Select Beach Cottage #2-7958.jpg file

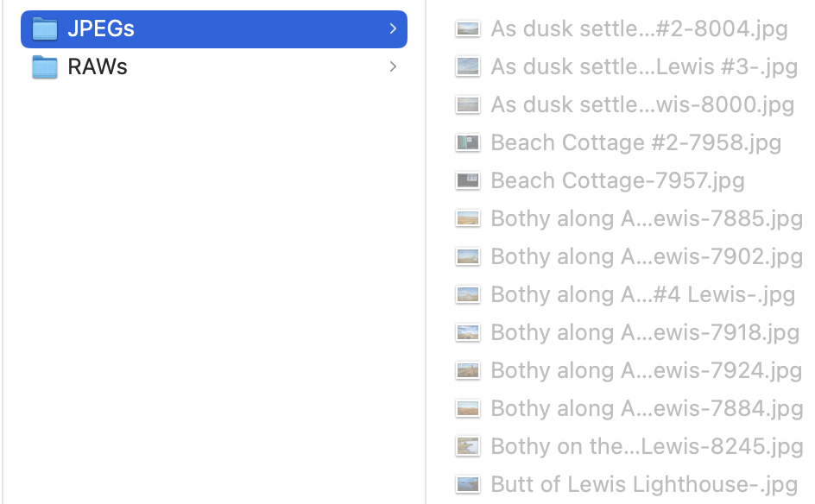tap(635, 142)
